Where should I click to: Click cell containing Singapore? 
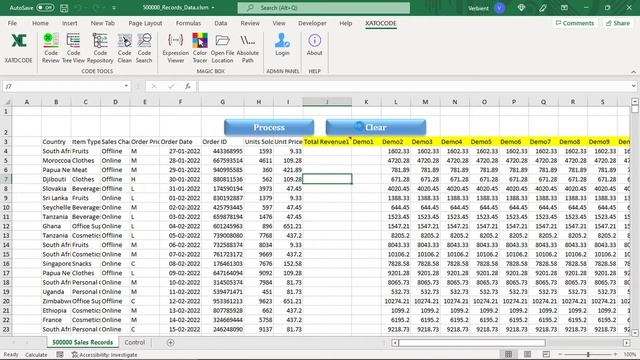tap(56, 264)
